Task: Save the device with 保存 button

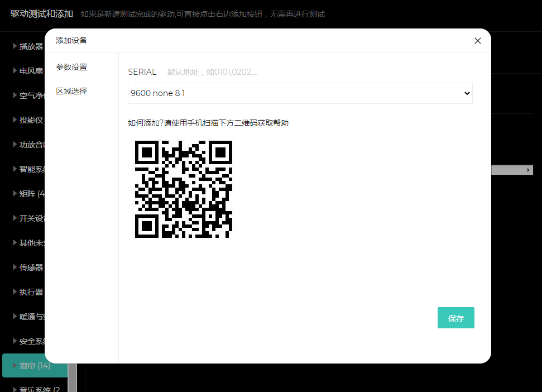Action: pos(456,318)
